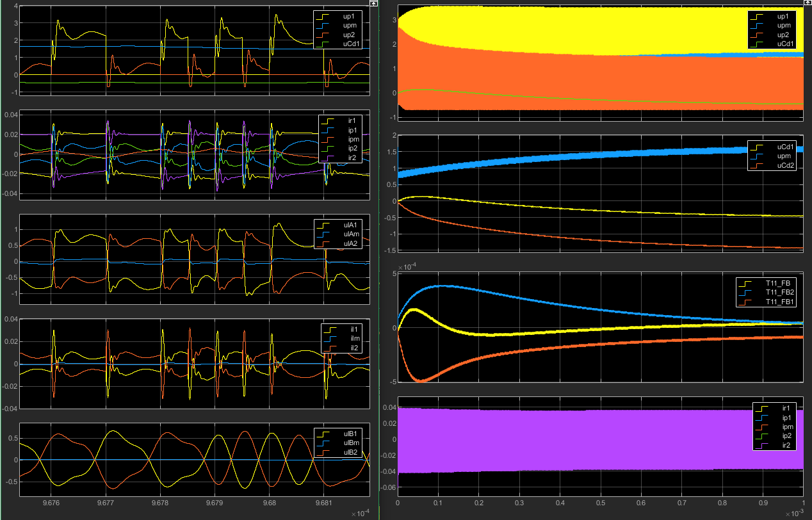Select ulA1 legend entry in left scope
Screen dimensions: 812x520
point(339,225)
